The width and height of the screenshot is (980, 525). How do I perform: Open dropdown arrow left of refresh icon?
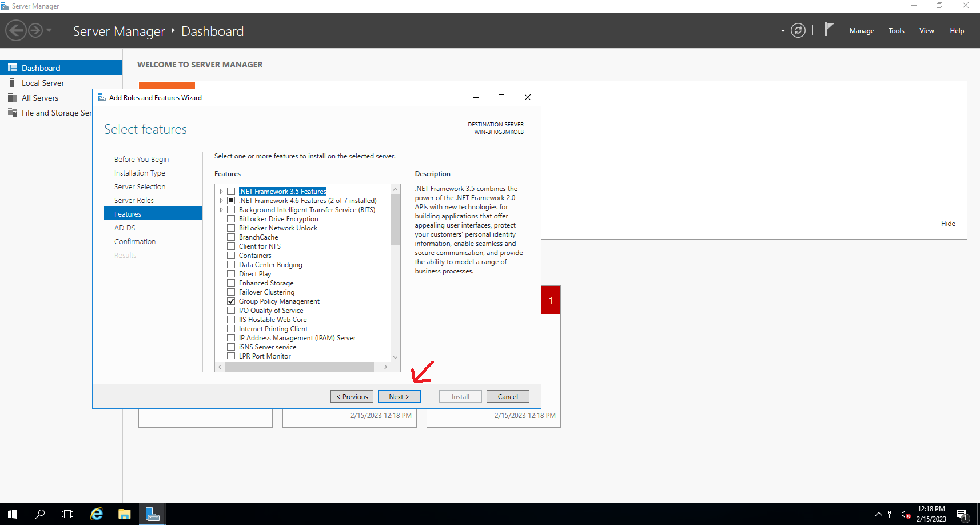(x=783, y=31)
